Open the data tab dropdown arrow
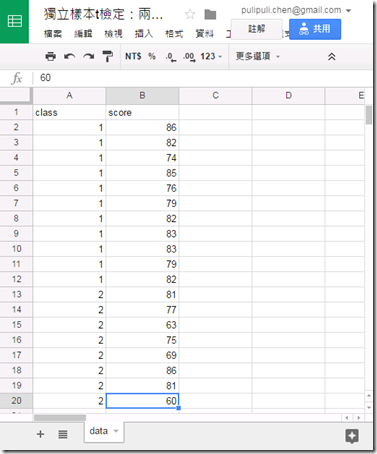The width and height of the screenshot is (377, 454). (116, 431)
